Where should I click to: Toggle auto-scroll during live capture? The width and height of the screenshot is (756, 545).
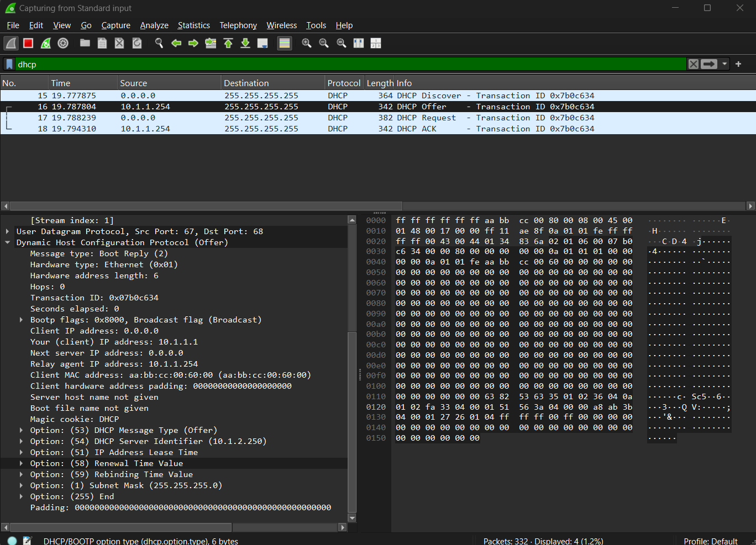pyautogui.click(x=263, y=43)
